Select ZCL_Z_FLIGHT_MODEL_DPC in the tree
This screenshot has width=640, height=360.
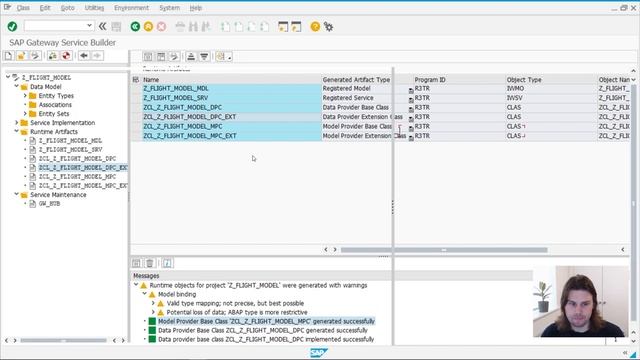click(77, 158)
